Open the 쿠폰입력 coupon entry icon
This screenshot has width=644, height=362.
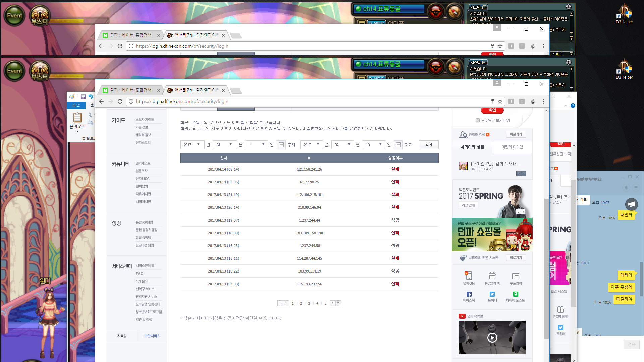[516, 276]
